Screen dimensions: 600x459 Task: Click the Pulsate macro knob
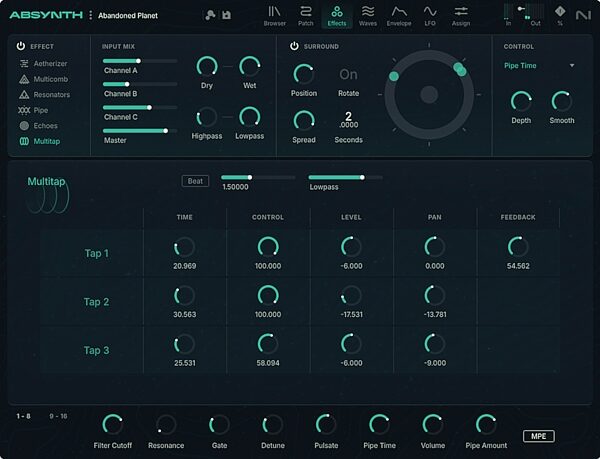click(x=326, y=425)
